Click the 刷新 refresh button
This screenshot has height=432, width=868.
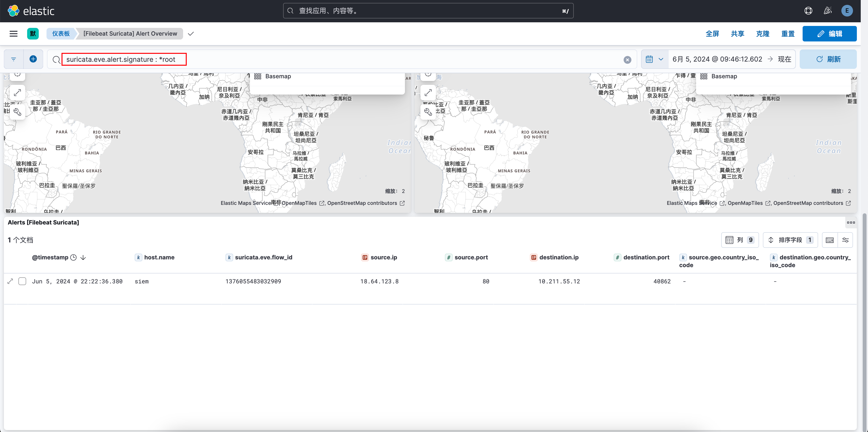(x=828, y=59)
